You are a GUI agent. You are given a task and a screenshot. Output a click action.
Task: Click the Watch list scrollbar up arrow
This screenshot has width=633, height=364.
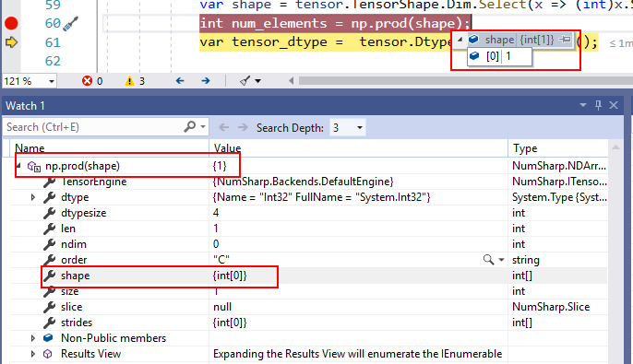(x=615, y=148)
